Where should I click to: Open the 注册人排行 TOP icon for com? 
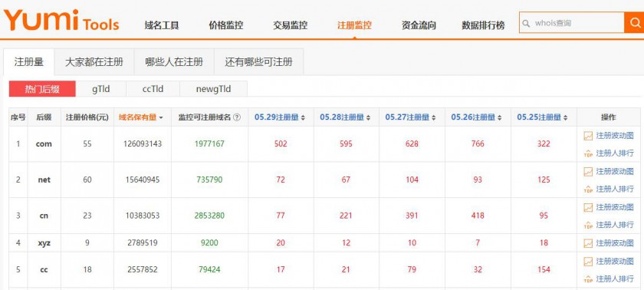point(588,153)
